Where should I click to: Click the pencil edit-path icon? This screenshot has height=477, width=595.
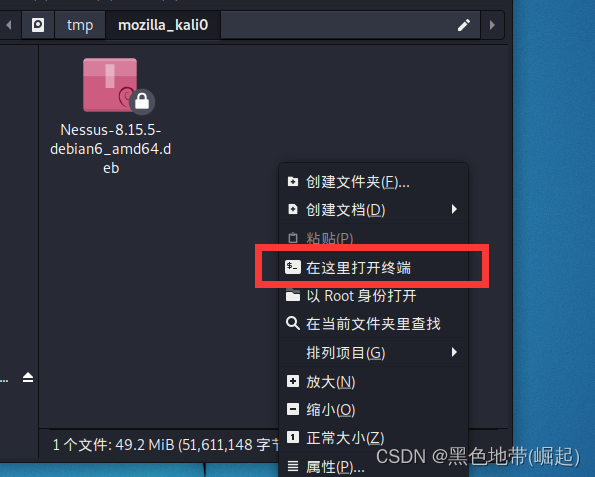pyautogui.click(x=464, y=25)
